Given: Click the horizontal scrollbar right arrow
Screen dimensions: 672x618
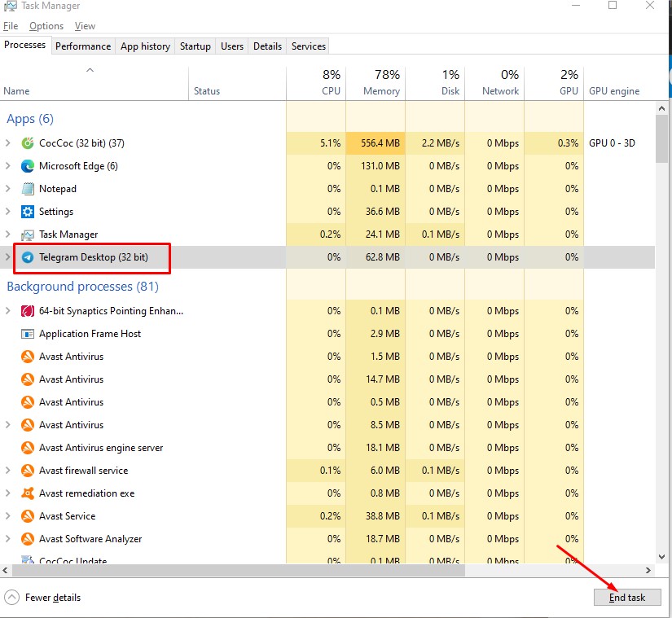Looking at the screenshot, I should pyautogui.click(x=648, y=571).
